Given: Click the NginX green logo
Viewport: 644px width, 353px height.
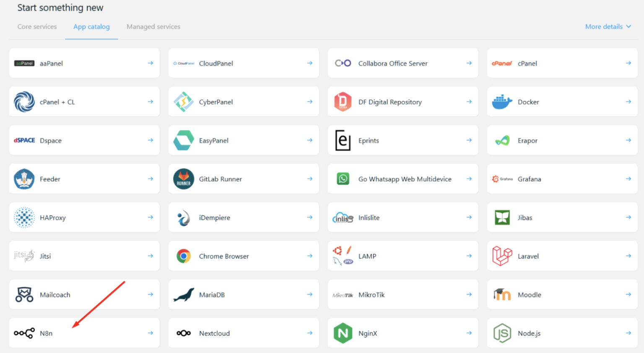Looking at the screenshot, I should [x=343, y=333].
